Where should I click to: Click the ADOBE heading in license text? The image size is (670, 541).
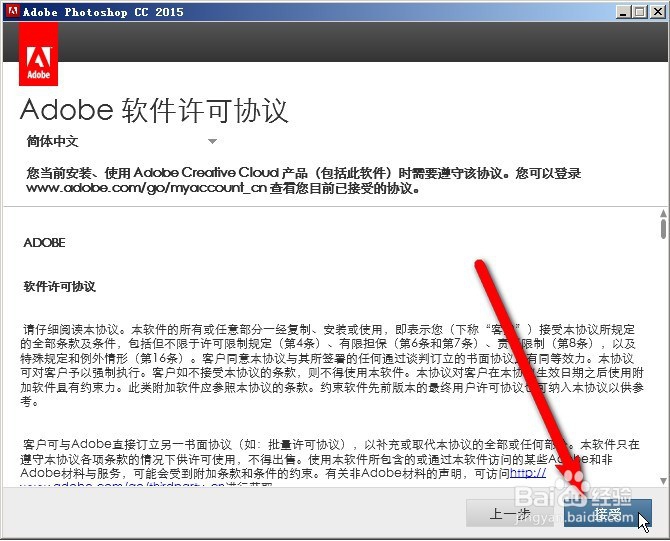[44, 243]
